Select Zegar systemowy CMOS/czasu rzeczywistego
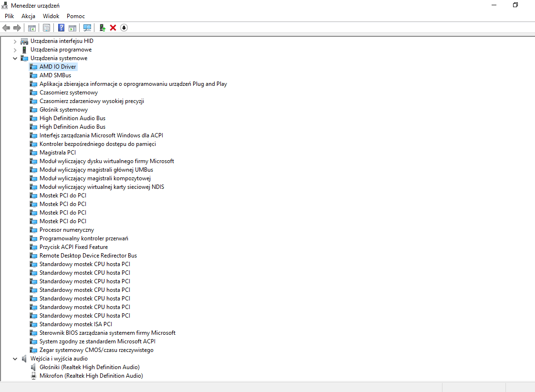Screen dimensions: 535x392 [x=96, y=350]
